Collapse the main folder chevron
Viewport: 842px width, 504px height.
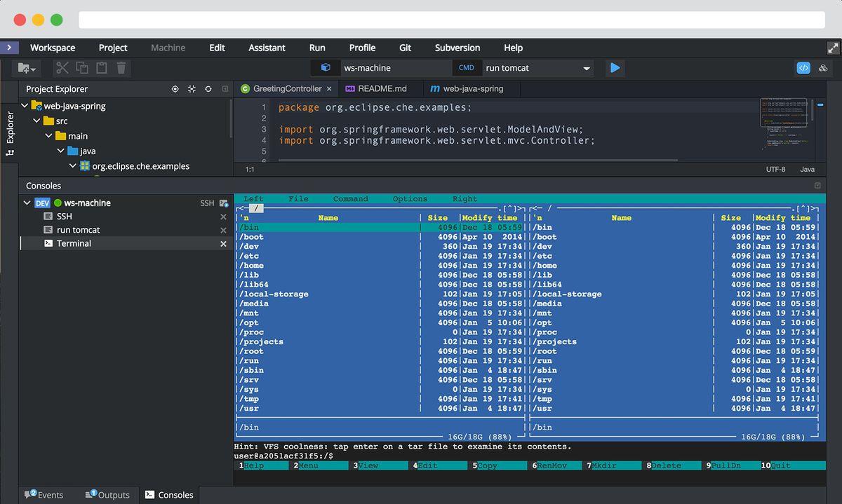[48, 136]
